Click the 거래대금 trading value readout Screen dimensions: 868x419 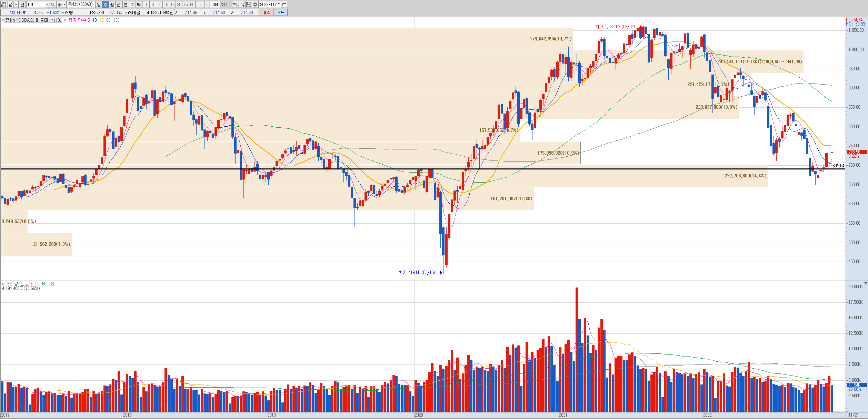pos(149,12)
